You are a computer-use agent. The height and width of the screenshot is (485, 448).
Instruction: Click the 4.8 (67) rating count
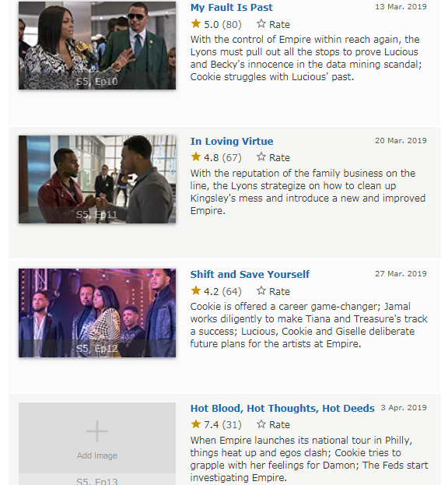222,158
